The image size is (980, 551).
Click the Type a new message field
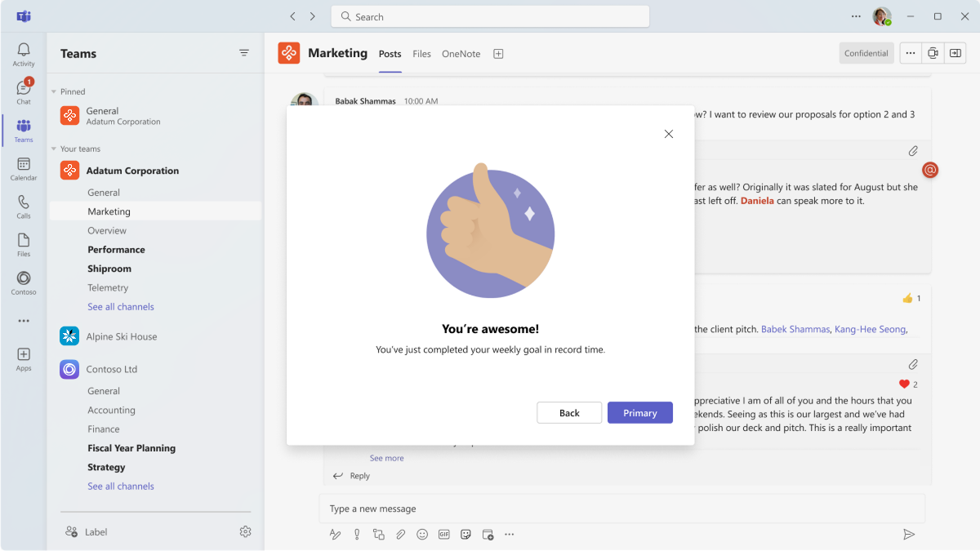[x=622, y=509]
